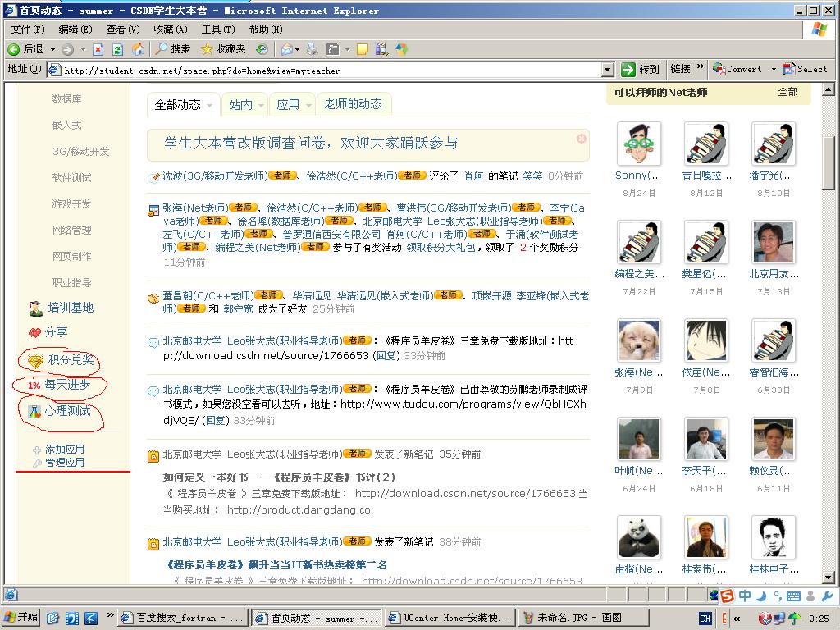Click the 培训基地 sidebar icon
The image size is (840, 630).
tap(36, 308)
